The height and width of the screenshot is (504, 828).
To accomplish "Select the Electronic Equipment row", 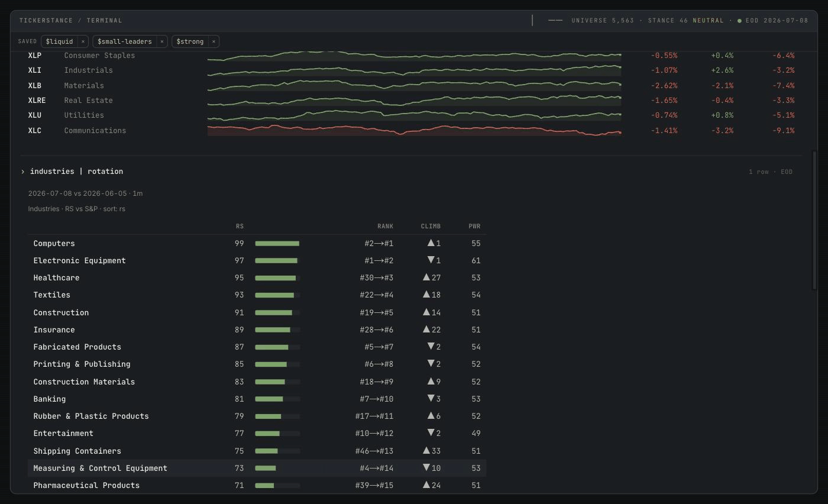I will point(257,261).
